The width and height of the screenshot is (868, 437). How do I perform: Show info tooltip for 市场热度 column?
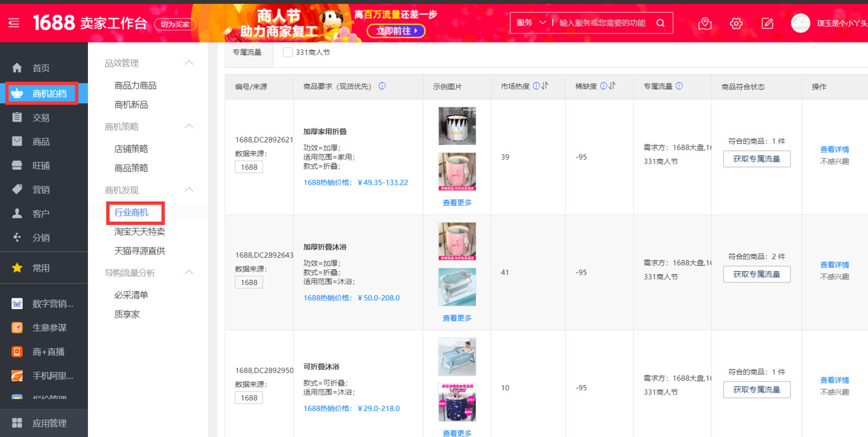tap(536, 86)
